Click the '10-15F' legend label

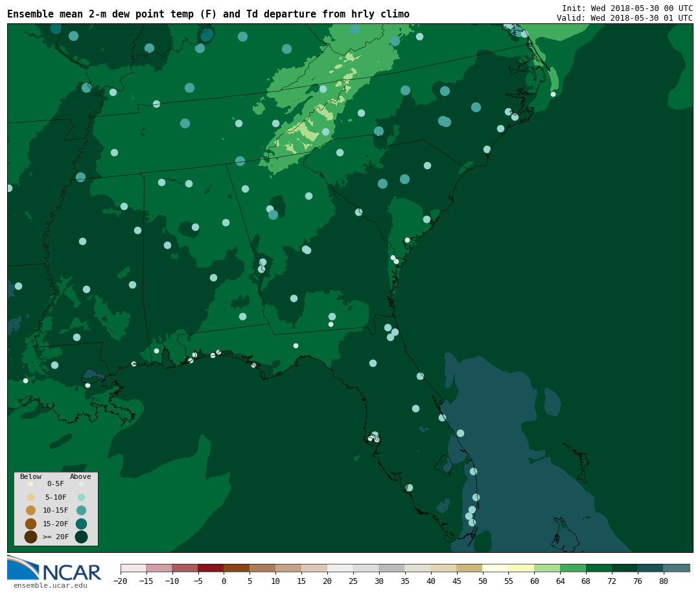[56, 510]
